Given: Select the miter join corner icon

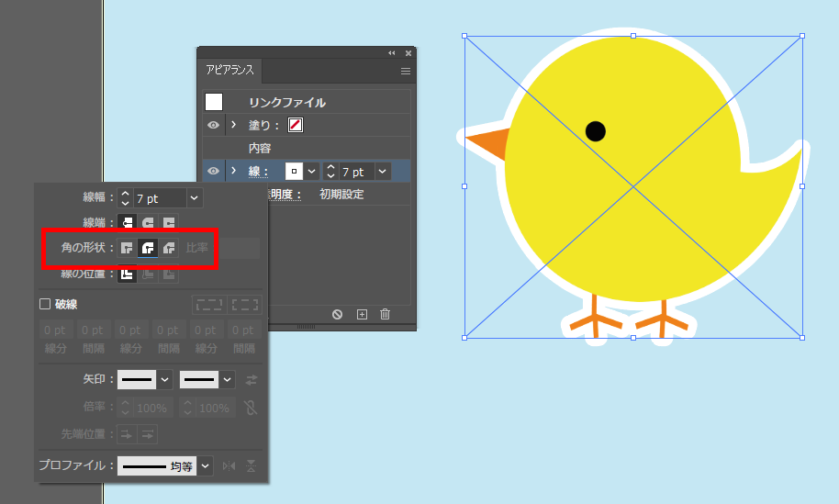Looking at the screenshot, I should click(x=128, y=248).
